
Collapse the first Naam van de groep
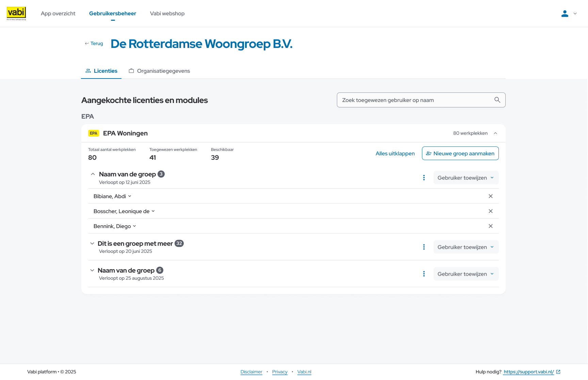93,174
